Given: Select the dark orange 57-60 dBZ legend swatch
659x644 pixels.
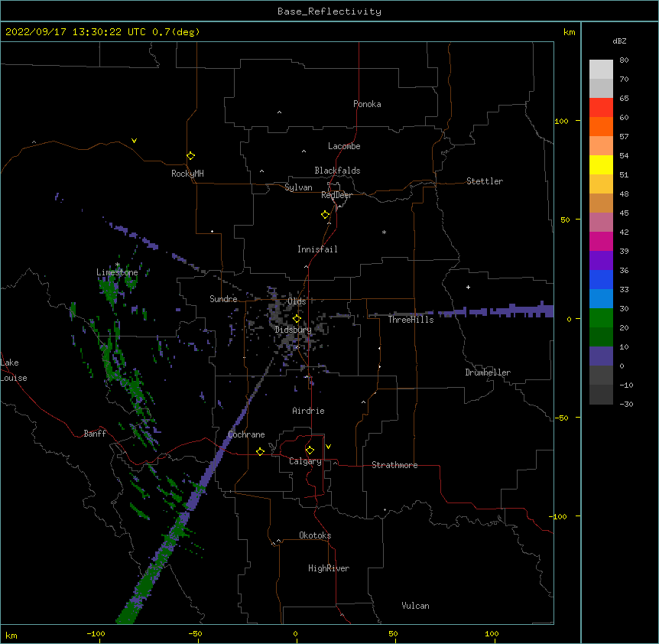Looking at the screenshot, I should [601, 126].
